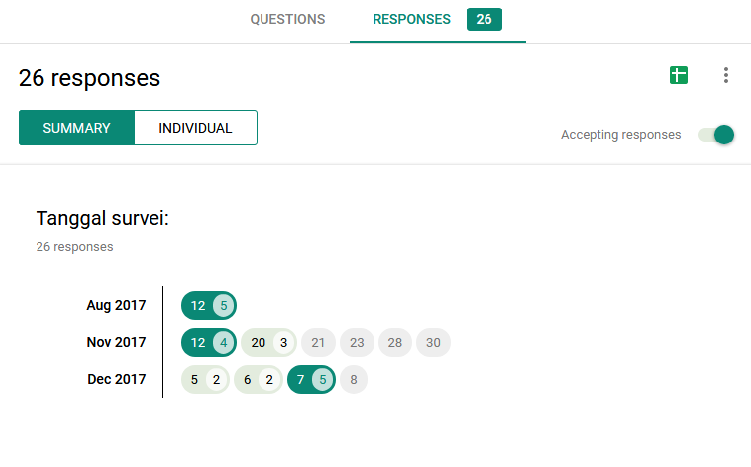Open the three-dot more options menu

coord(726,75)
